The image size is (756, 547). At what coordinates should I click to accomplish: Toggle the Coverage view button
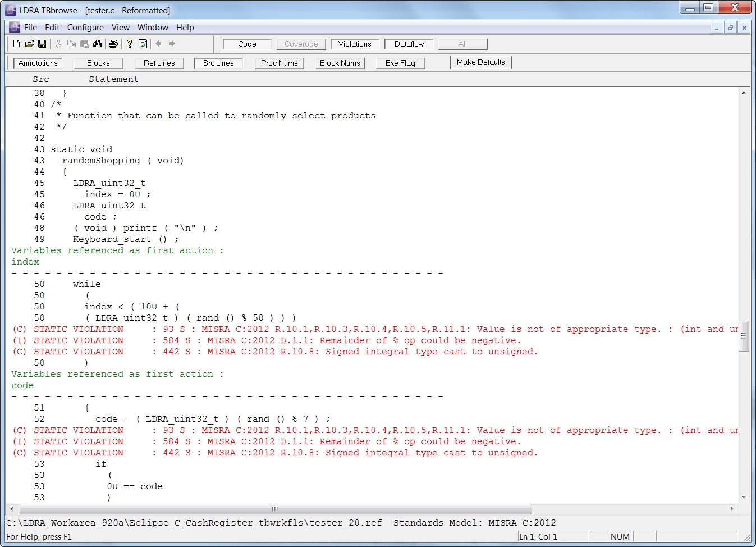301,44
